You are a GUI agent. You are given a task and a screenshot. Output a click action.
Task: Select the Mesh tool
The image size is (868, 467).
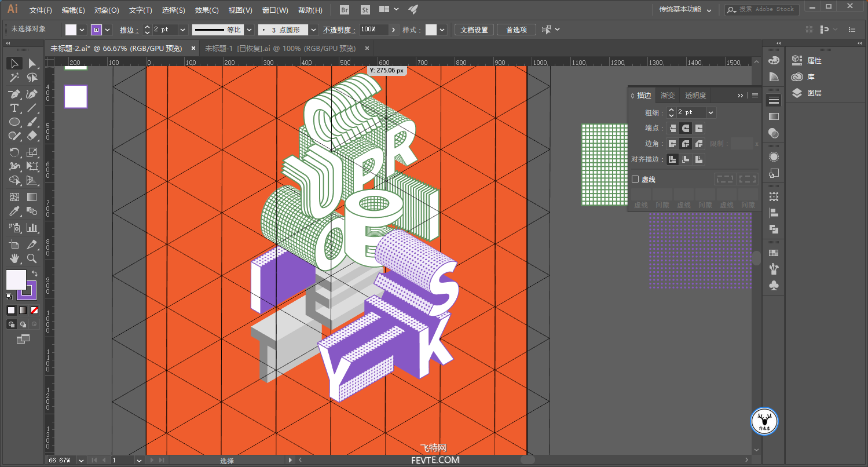(x=14, y=197)
